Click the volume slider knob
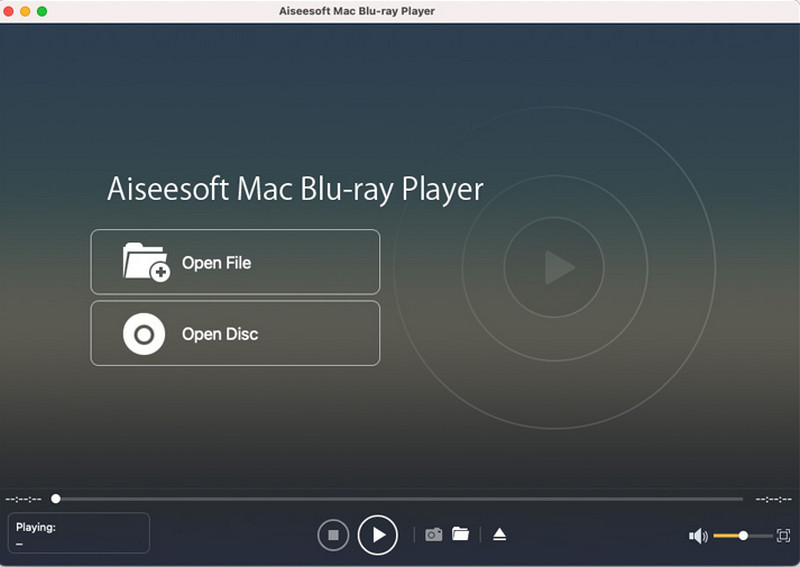 tap(743, 536)
